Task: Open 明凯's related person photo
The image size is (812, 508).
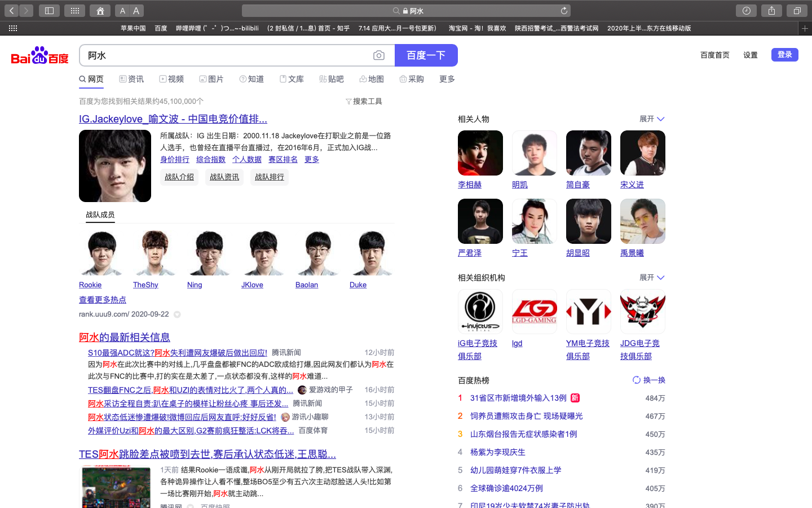Action: coord(535,153)
